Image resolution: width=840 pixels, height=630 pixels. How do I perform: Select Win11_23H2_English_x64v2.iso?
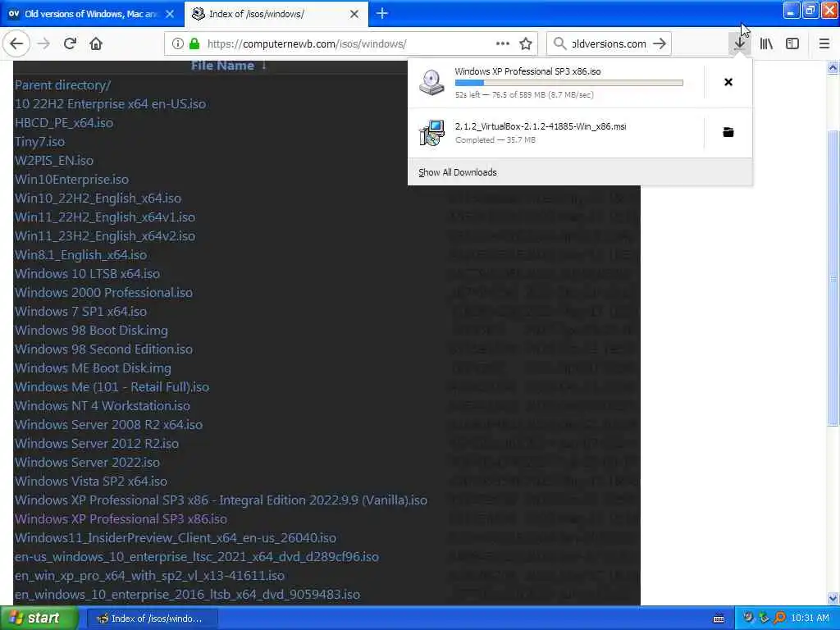[x=105, y=235]
